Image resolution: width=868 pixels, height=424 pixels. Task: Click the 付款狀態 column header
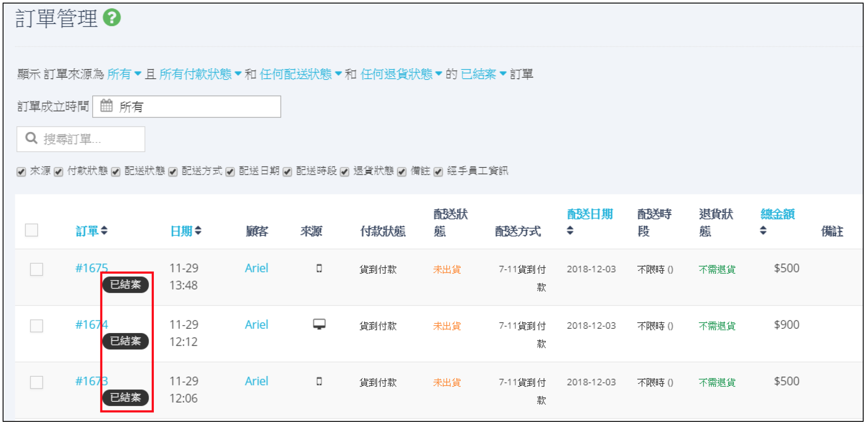click(383, 231)
